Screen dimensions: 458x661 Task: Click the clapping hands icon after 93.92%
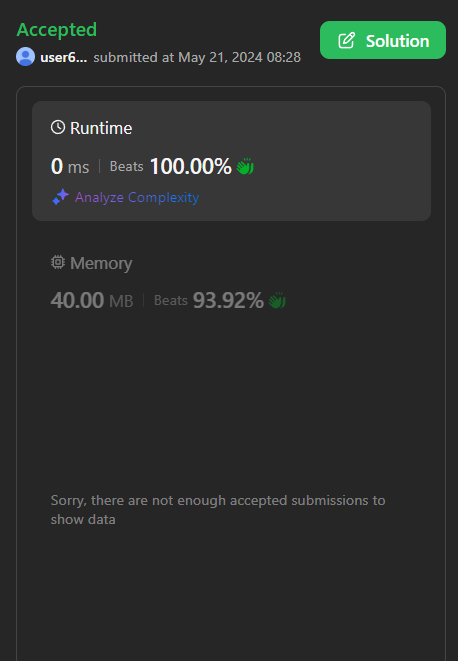277,301
